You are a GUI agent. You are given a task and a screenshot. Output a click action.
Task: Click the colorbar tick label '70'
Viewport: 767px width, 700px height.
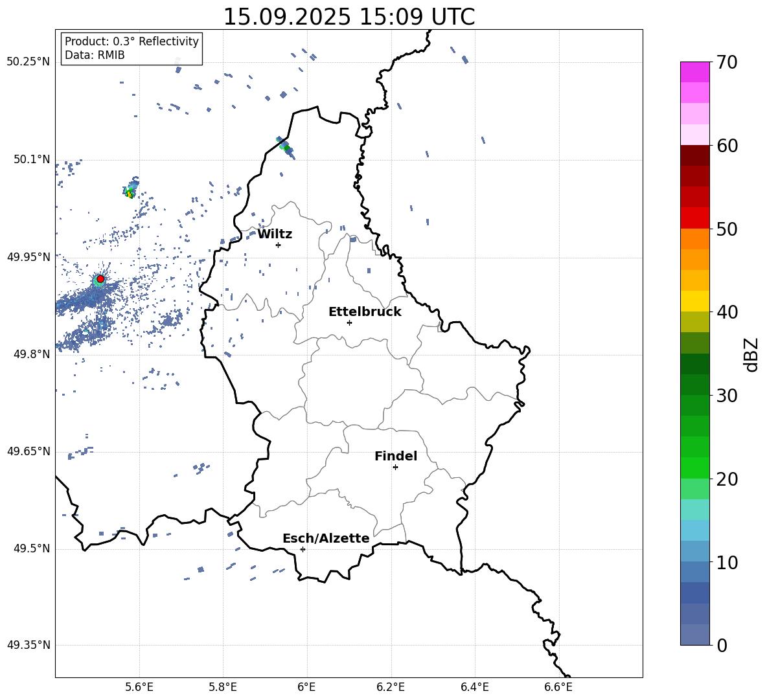[727, 62]
